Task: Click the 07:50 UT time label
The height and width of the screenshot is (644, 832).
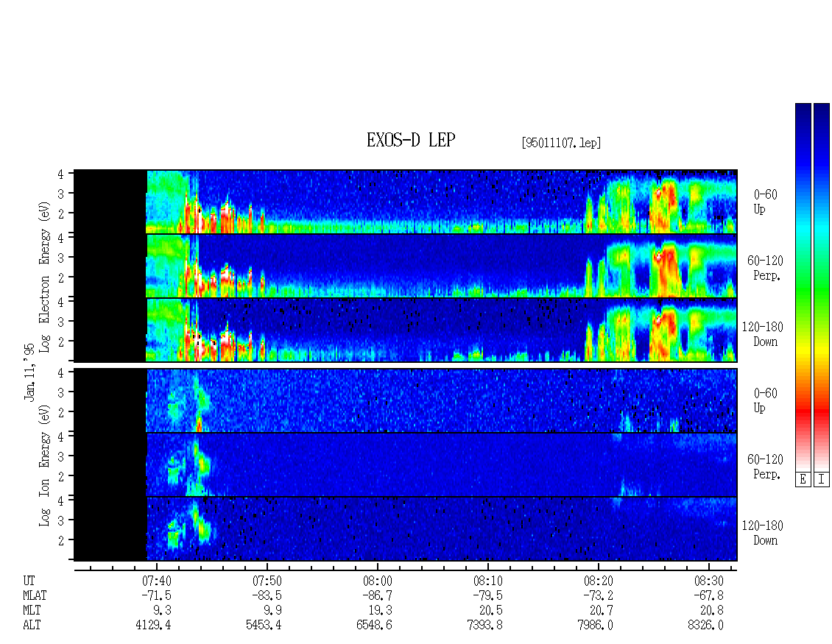Action: [267, 581]
